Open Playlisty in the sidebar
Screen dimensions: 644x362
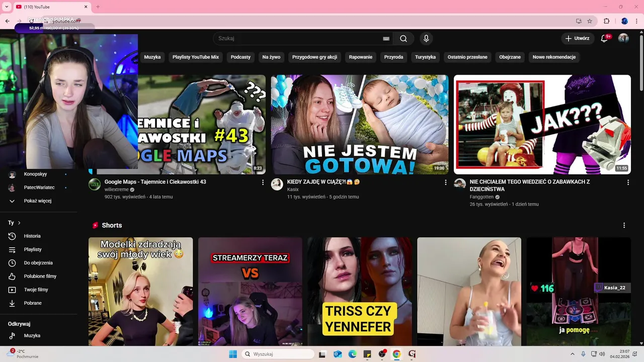(x=38, y=249)
